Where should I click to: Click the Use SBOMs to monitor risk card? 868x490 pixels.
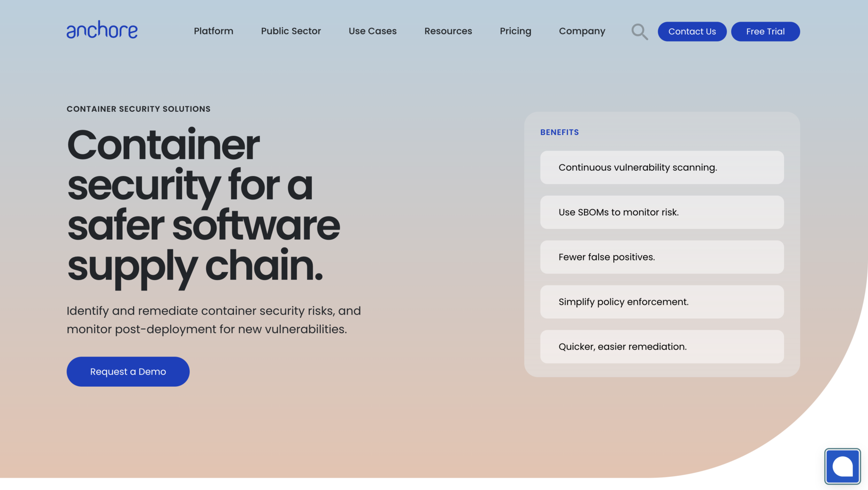[x=661, y=212]
